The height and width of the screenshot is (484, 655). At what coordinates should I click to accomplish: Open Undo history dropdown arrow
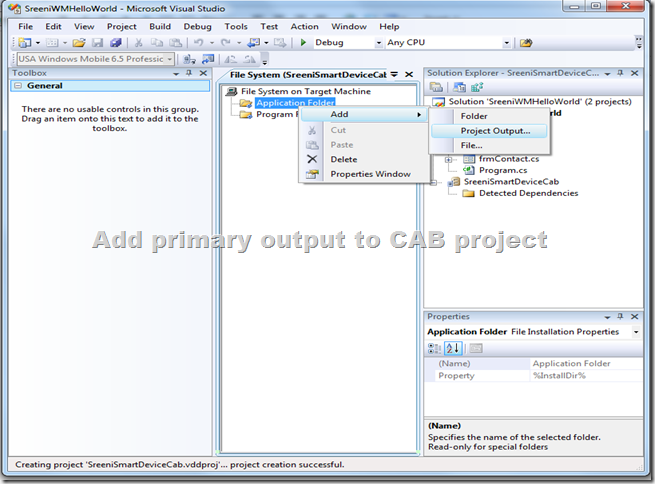coord(212,43)
